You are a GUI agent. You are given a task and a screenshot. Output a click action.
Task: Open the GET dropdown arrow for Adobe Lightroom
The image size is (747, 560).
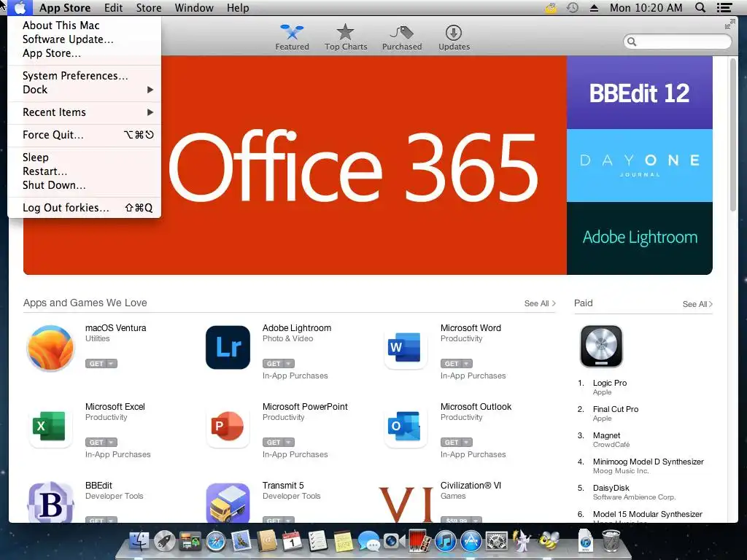coord(289,364)
